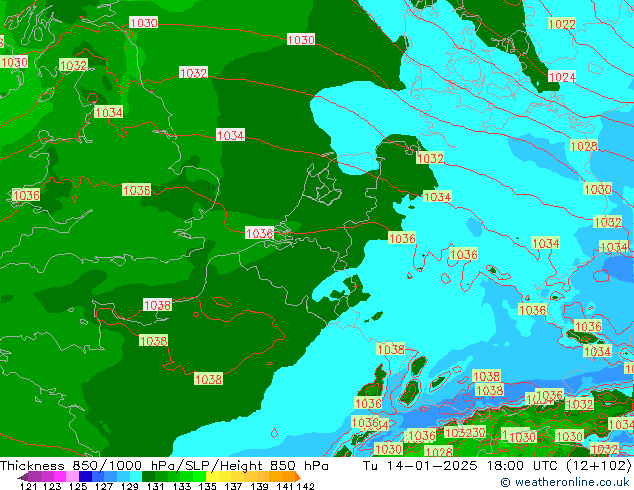Click the weatheronline.co.uk copyright link
634x490 pixels.
pyautogui.click(x=564, y=482)
